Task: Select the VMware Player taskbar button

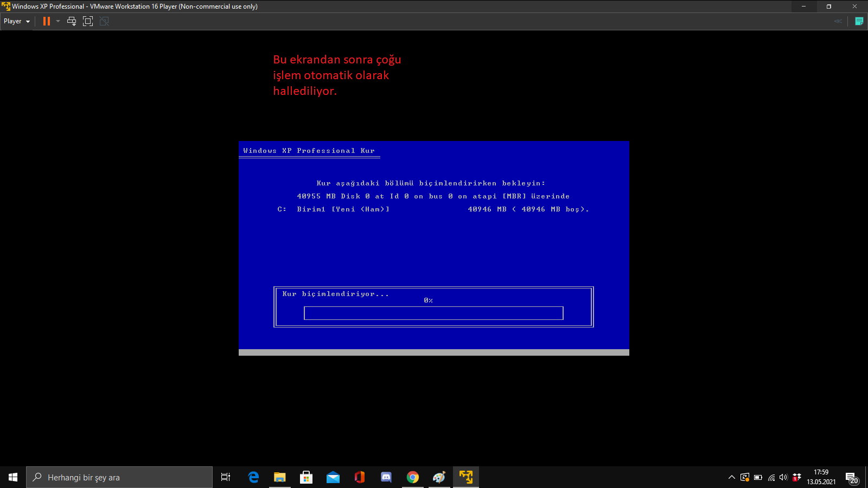Action: pyautogui.click(x=466, y=477)
